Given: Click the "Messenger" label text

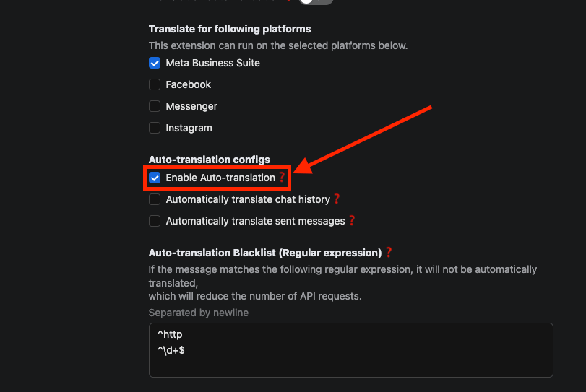Looking at the screenshot, I should coord(191,106).
